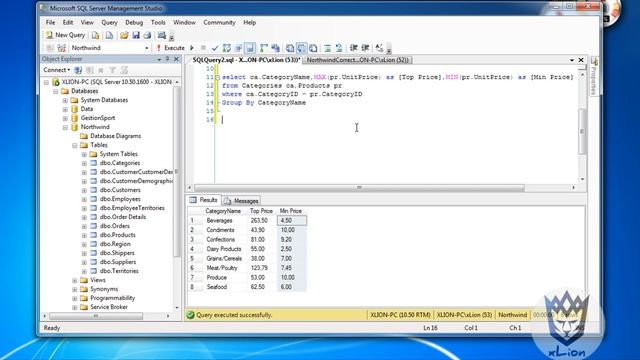Expand the Programmability folder node
640x360 pixels.
(75, 298)
